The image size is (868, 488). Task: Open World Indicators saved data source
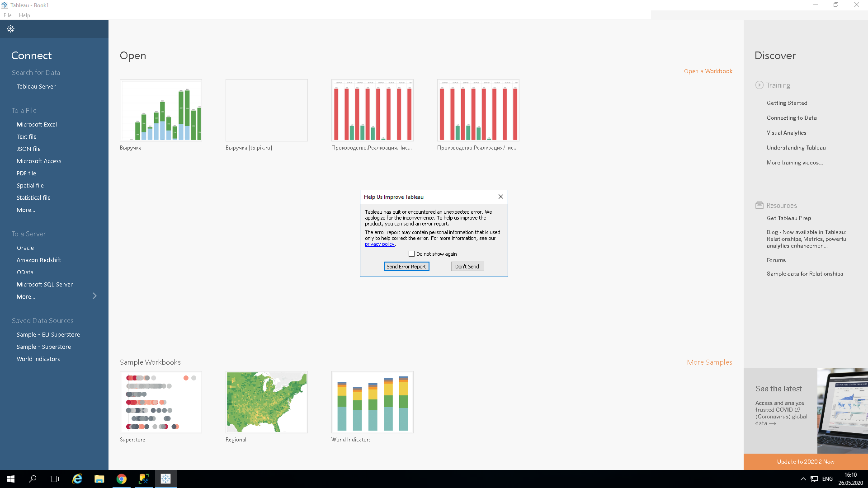(38, 359)
